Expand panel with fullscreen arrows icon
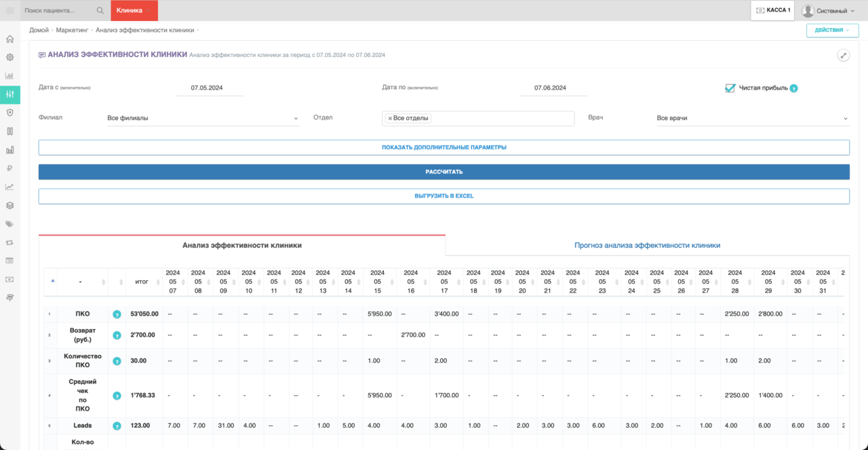 tap(844, 56)
